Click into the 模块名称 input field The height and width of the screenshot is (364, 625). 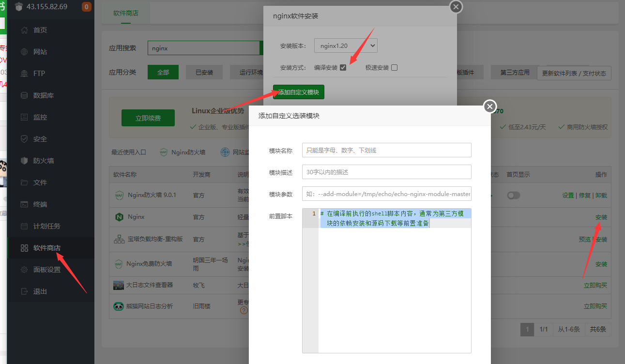[387, 150]
